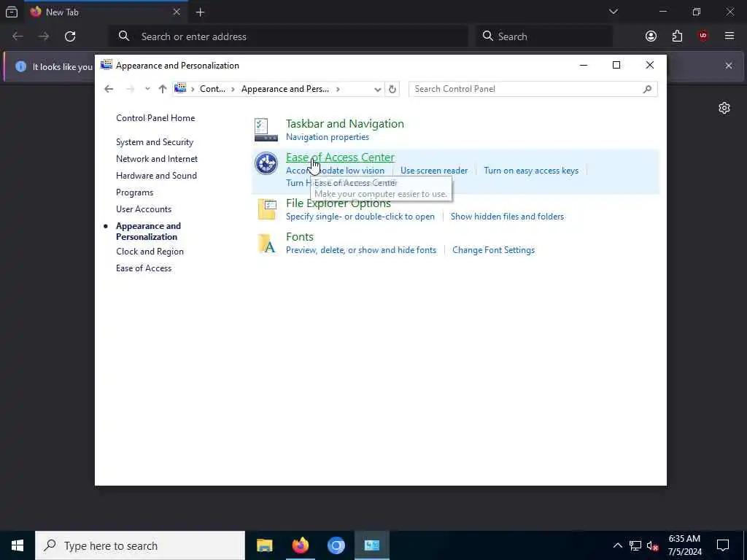Expand the address bar history dropdown

(x=377, y=89)
